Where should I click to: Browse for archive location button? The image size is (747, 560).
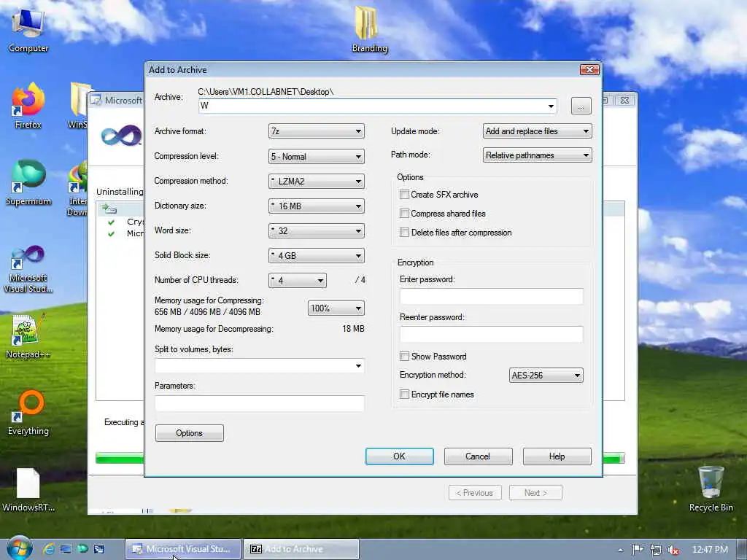click(x=581, y=106)
